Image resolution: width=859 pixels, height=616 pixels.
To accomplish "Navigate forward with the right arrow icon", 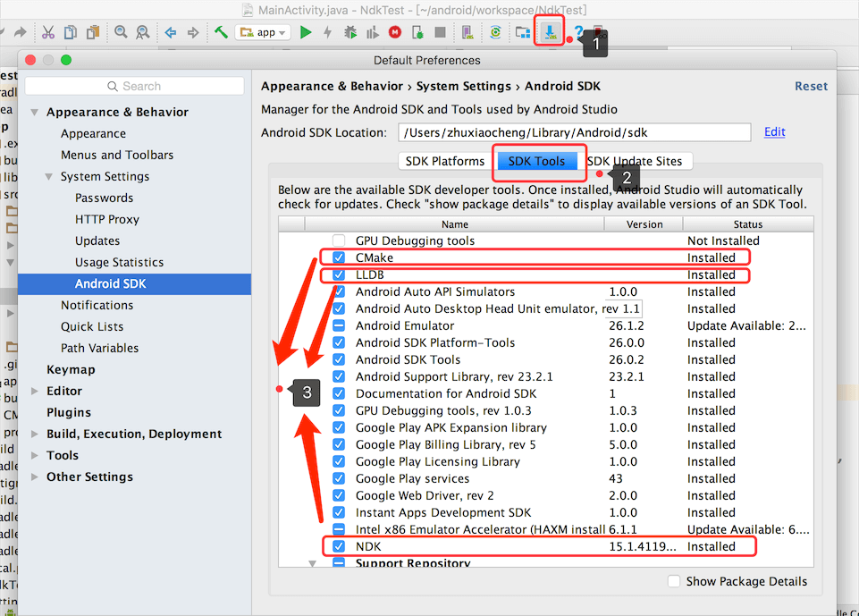I will point(193,33).
